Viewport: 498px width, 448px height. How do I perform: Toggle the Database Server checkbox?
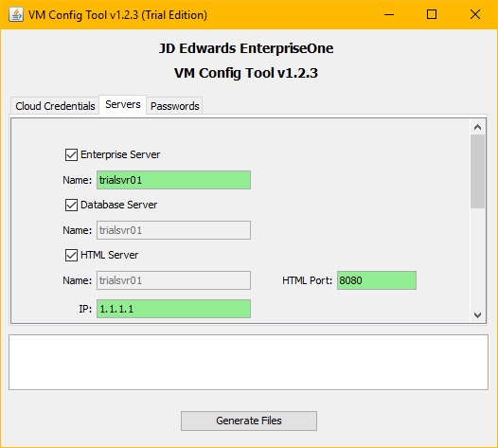point(71,205)
